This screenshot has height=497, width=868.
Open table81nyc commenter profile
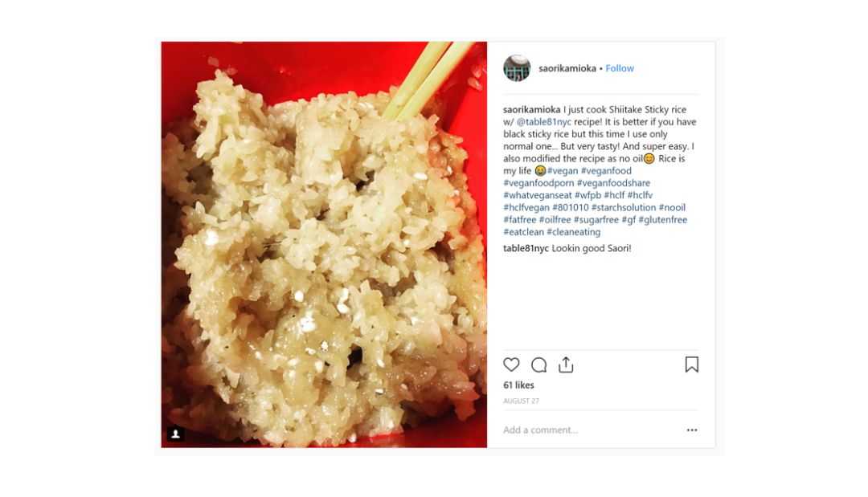point(526,248)
